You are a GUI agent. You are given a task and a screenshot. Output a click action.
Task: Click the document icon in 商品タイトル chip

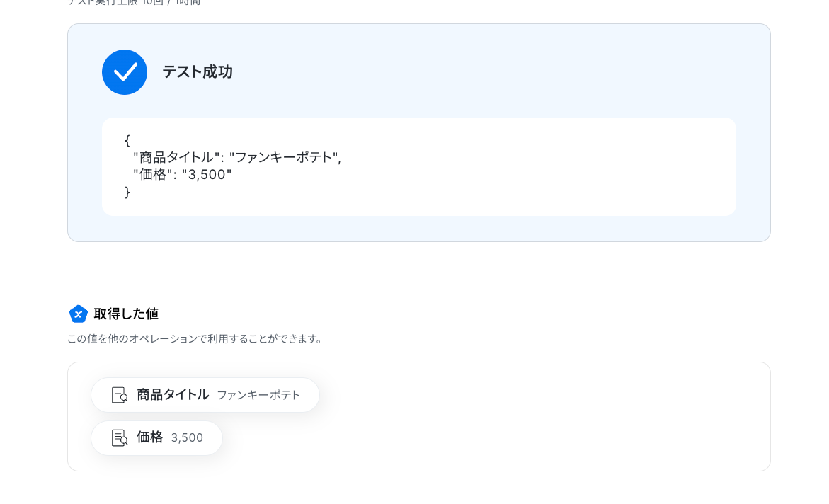120,395
